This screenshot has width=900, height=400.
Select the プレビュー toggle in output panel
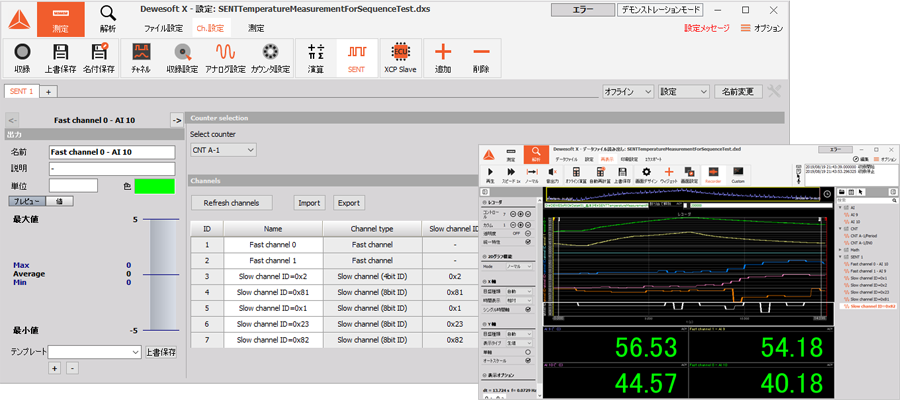pyautogui.click(x=25, y=201)
